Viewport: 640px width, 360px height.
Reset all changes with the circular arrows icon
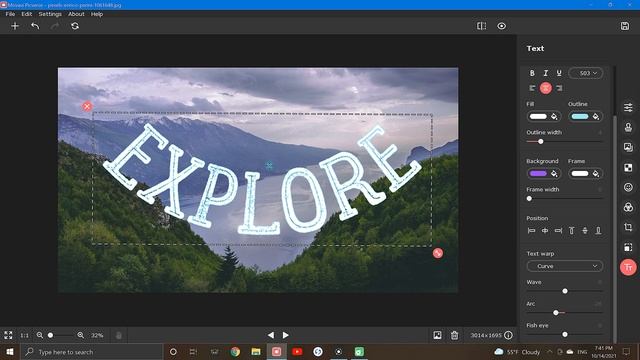[75, 26]
